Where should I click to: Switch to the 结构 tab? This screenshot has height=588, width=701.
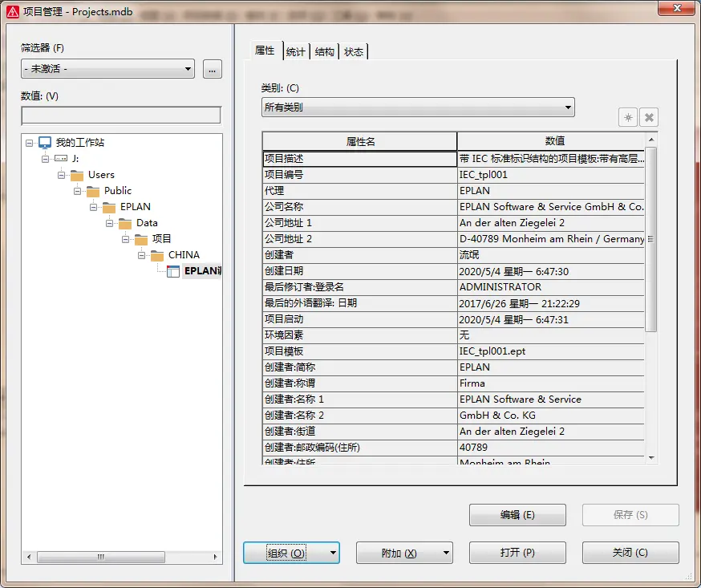(325, 52)
